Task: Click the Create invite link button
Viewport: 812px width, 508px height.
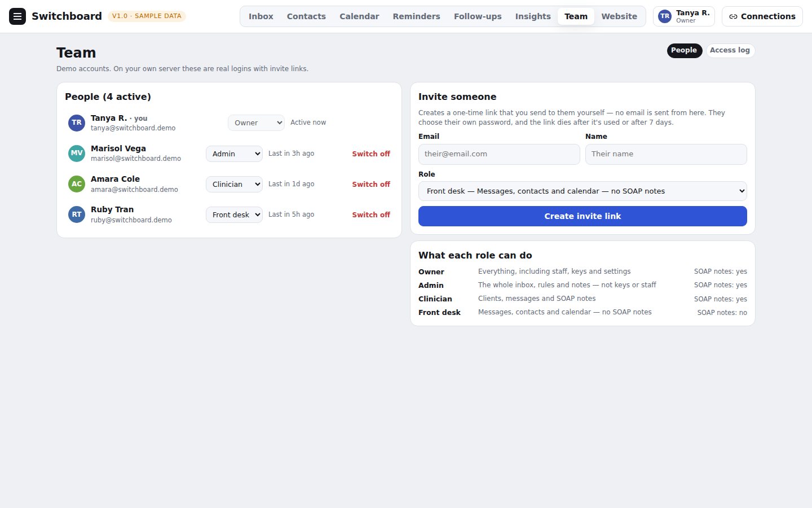Action: pyautogui.click(x=582, y=216)
